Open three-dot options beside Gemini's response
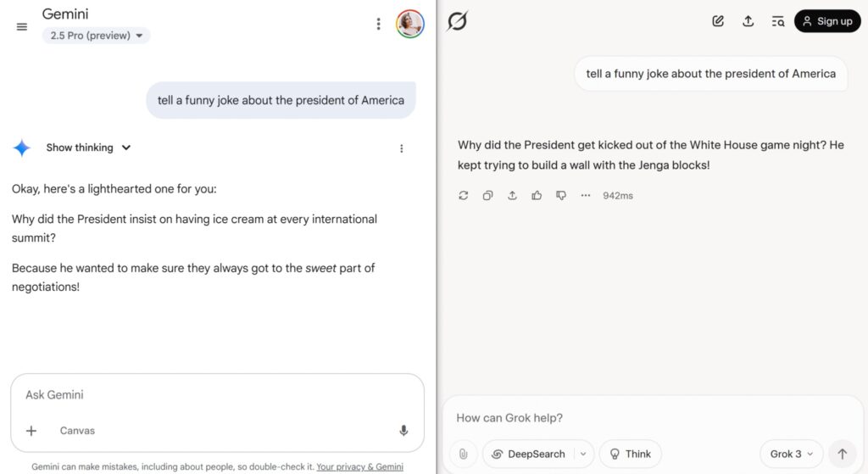 coord(401,148)
